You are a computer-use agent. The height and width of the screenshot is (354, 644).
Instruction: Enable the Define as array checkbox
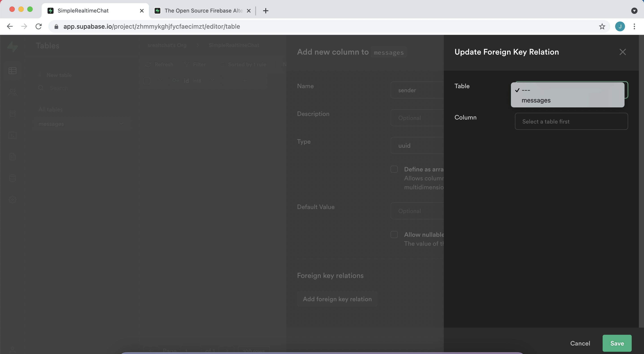(x=394, y=169)
